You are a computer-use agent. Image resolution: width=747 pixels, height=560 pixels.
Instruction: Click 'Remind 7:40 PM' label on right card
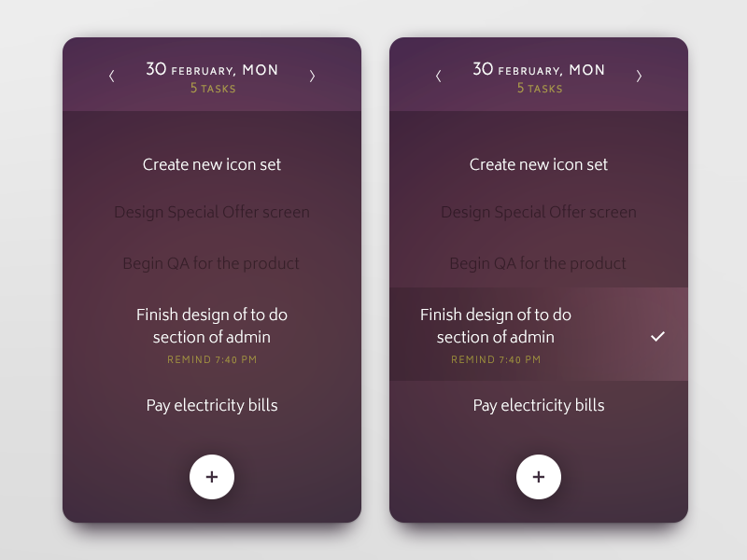(496, 359)
